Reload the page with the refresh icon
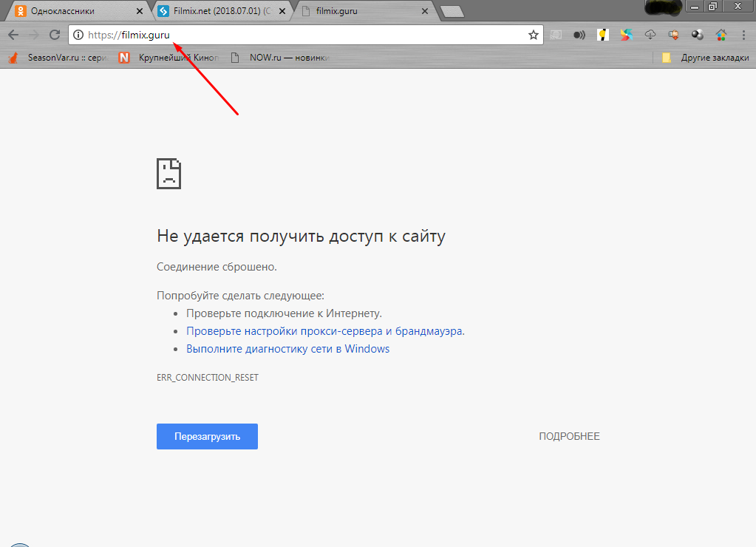This screenshot has height=547, width=756. [x=54, y=35]
